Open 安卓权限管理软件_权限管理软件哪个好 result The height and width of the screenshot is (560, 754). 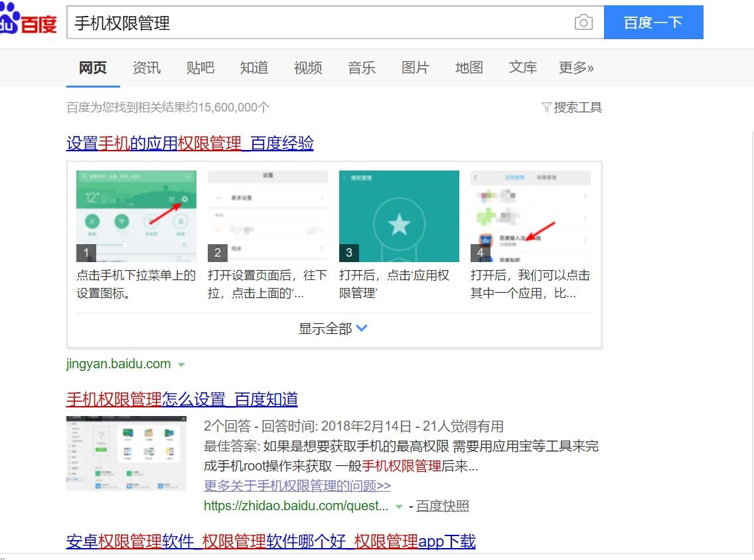pyautogui.click(x=271, y=541)
